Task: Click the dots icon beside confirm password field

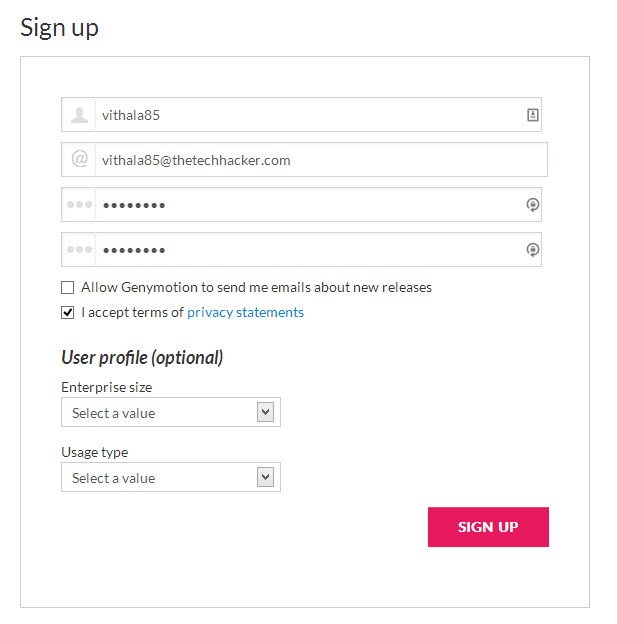Action: click(x=79, y=250)
